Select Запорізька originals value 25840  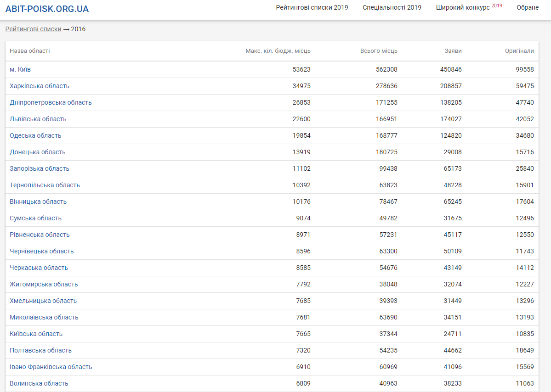point(525,168)
